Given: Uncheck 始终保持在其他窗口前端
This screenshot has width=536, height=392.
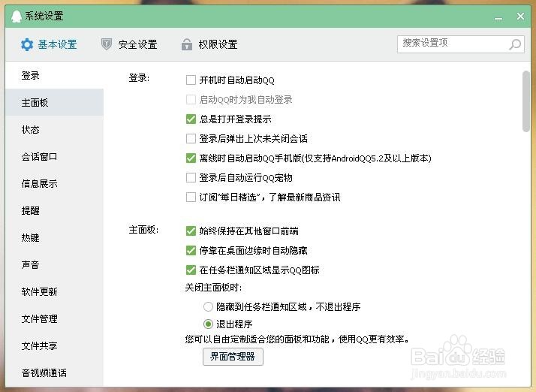Looking at the screenshot, I should click(x=191, y=231).
